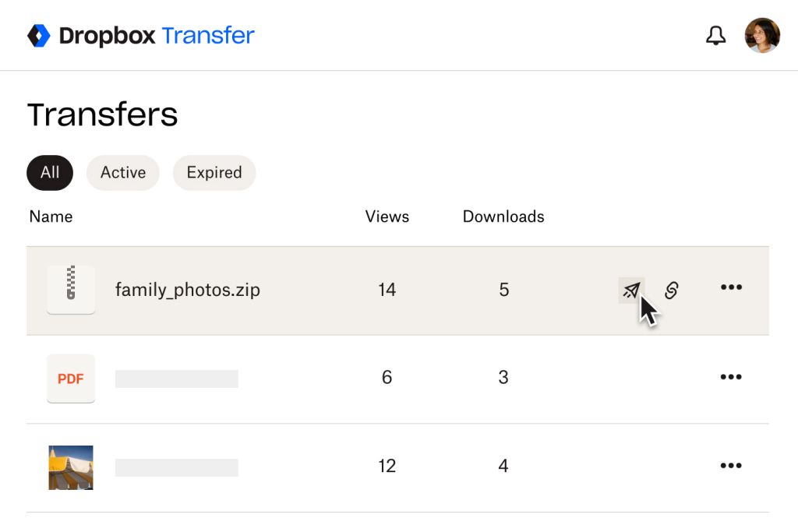
Task: Sort by the Downloads column header
Action: 503,217
